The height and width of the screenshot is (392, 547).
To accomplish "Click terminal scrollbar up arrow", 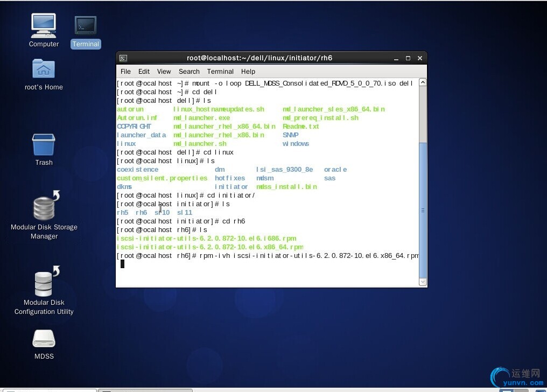I will 423,83.
